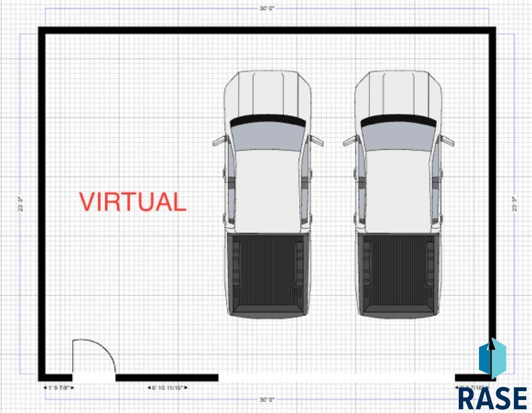Select the bottom wall segment beside the door
The width and height of the screenshot is (532, 413).
(166, 377)
